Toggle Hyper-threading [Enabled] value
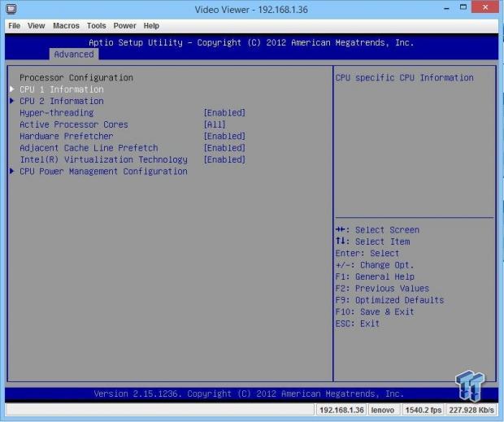Viewport: 504px width, 422px height. point(224,113)
